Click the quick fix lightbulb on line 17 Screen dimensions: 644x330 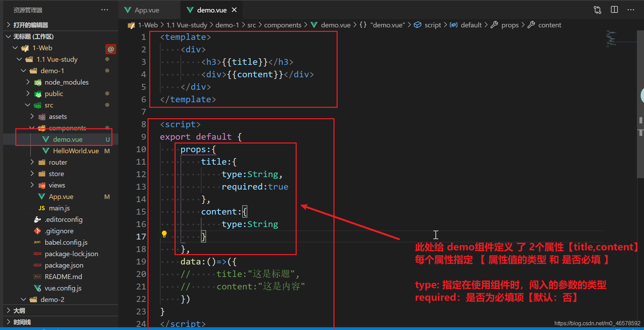click(164, 234)
